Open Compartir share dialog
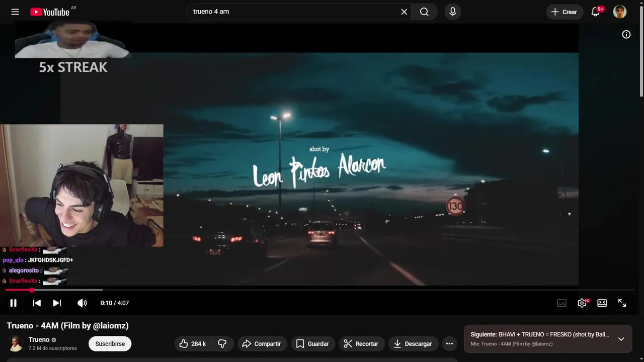Screen dimensions: 644x362 (262, 344)
